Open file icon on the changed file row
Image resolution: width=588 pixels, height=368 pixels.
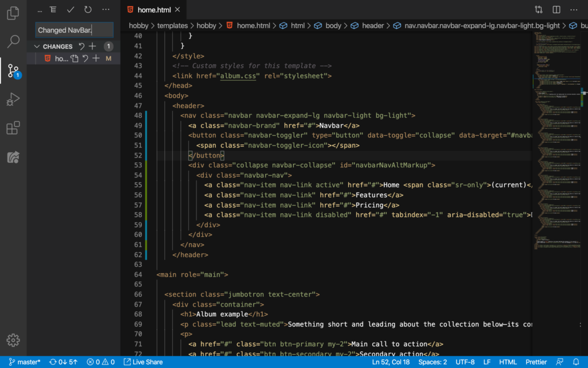(75, 59)
